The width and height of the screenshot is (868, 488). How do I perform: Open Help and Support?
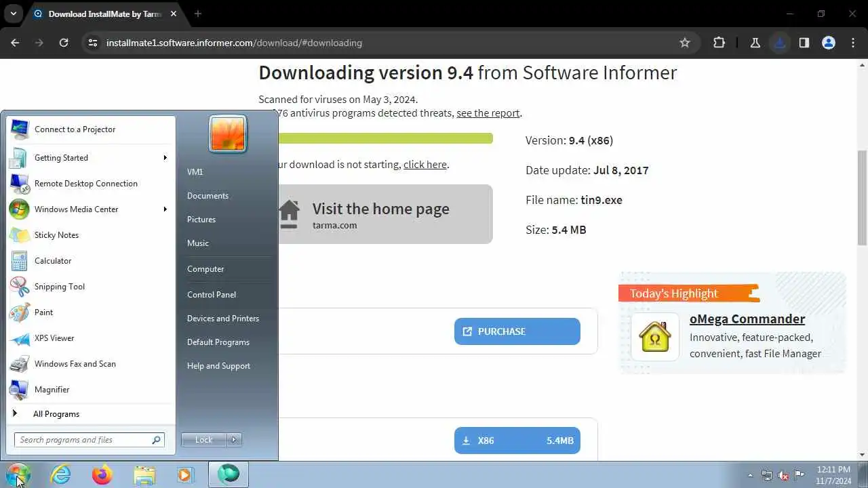pyautogui.click(x=218, y=365)
